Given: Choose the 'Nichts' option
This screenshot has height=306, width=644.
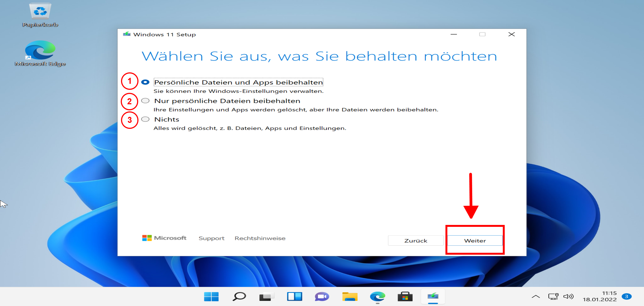Looking at the screenshot, I should (x=145, y=119).
